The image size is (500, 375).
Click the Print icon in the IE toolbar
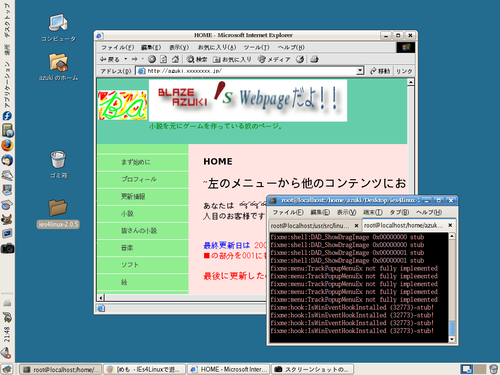tap(314, 59)
